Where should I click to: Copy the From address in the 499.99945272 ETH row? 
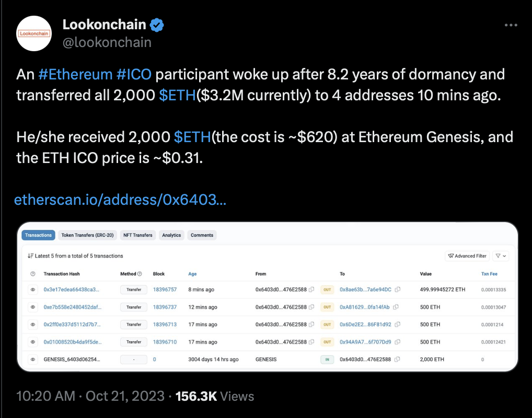coord(311,289)
